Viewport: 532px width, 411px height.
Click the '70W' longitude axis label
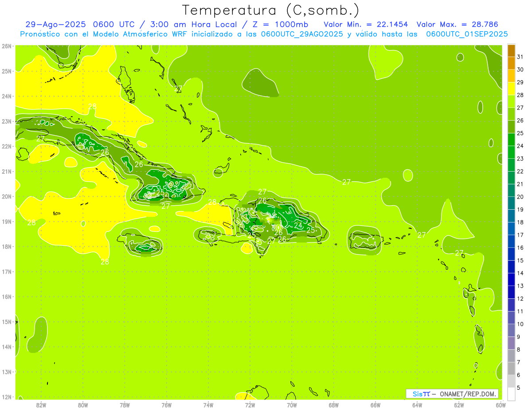click(292, 405)
